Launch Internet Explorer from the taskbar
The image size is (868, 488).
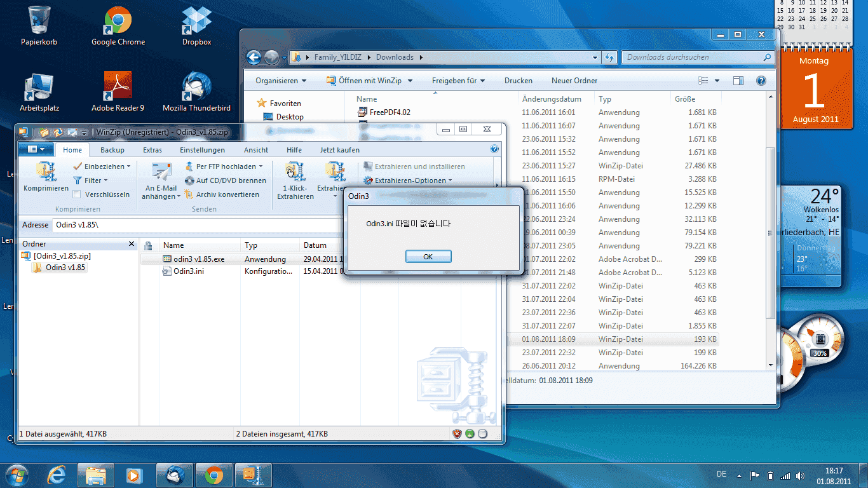point(58,475)
